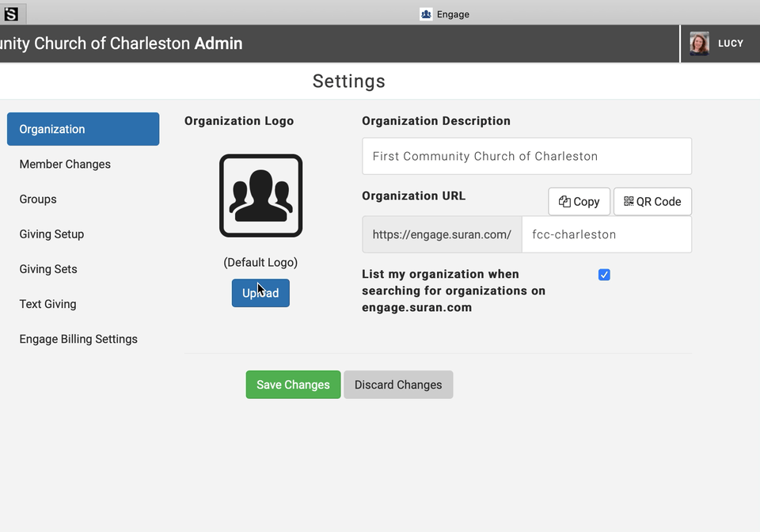Go to Groups settings

[x=38, y=199]
